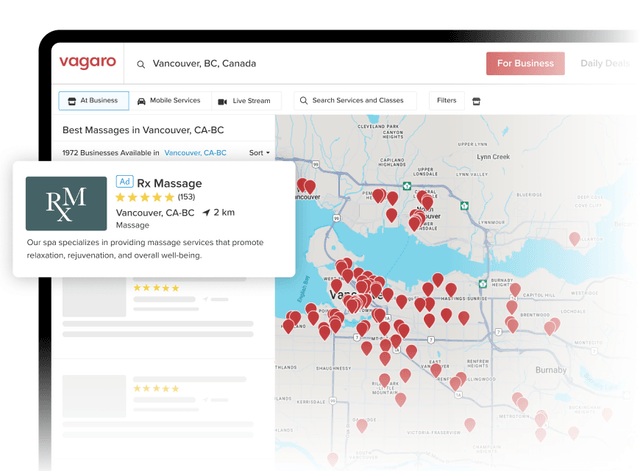Image resolution: width=640 pixels, height=471 pixels.
Task: Switch to the Mobile Services tab
Action: 170,101
